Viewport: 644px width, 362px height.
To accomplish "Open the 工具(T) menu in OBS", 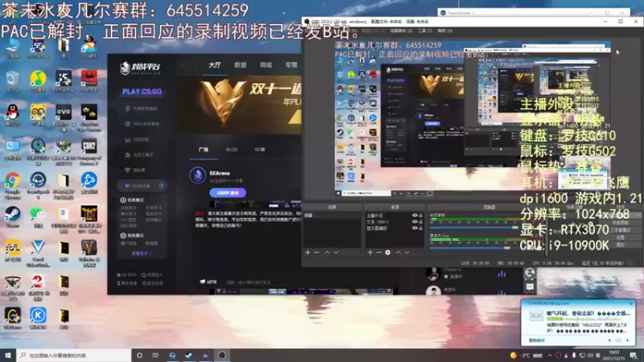I will 425,31.
